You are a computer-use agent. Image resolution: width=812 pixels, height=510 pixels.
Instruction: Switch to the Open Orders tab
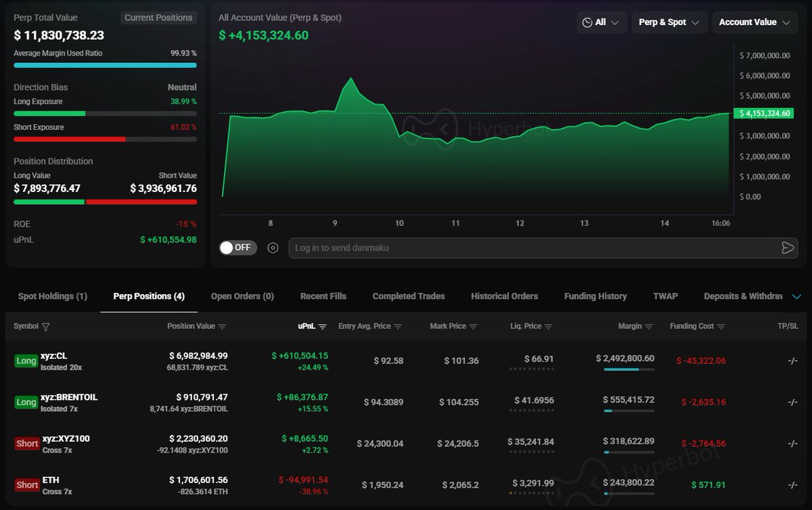click(x=242, y=296)
